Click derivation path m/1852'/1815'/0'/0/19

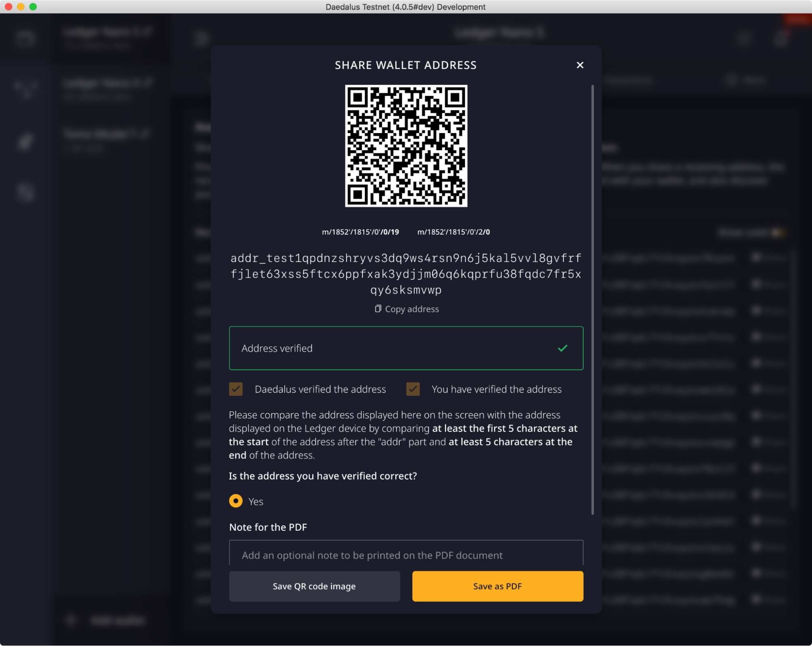point(360,232)
